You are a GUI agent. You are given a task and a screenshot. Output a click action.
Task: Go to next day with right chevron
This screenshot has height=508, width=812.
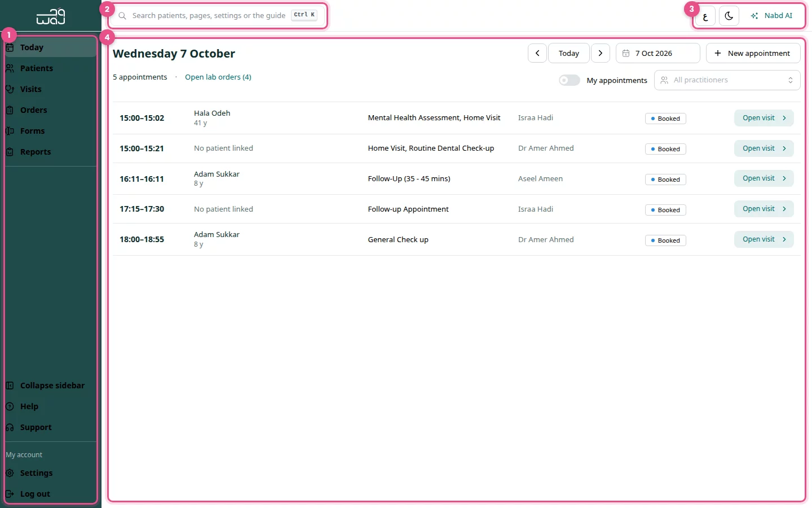[601, 53]
